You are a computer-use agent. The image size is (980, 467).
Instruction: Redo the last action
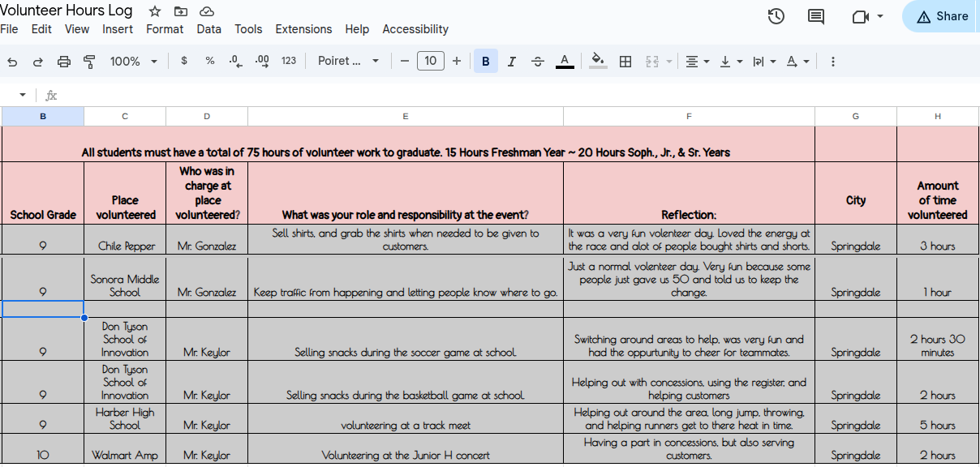(38, 62)
